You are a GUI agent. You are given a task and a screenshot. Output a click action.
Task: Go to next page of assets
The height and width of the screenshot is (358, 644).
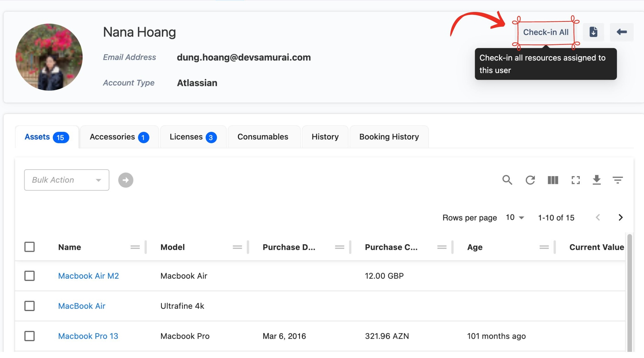pyautogui.click(x=620, y=217)
